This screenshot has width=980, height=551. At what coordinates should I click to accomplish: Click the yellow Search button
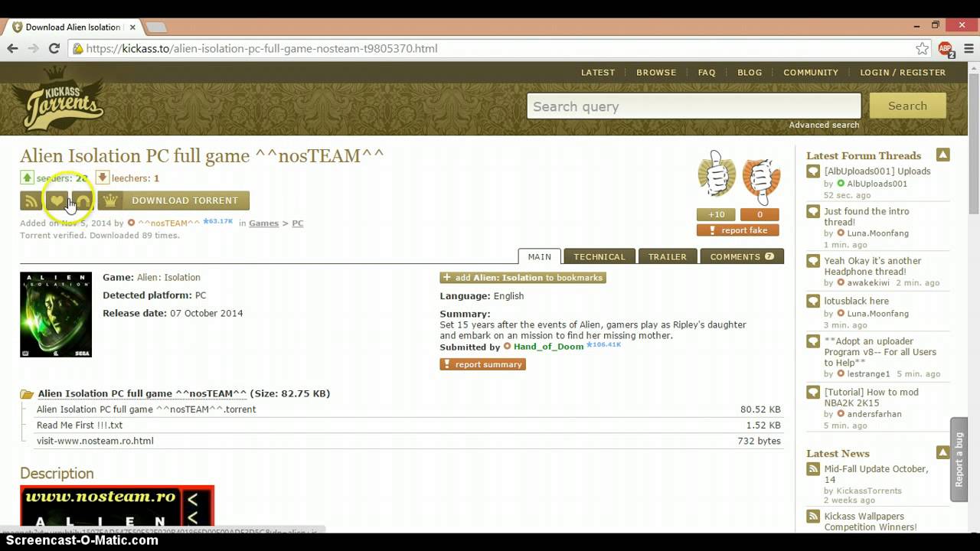(907, 106)
